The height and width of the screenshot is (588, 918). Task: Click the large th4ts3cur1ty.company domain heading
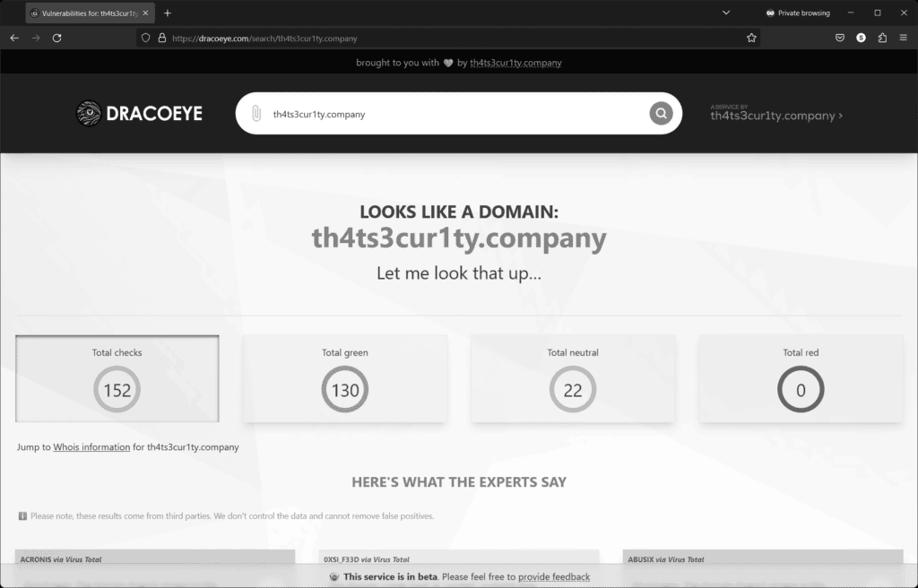[459, 238]
